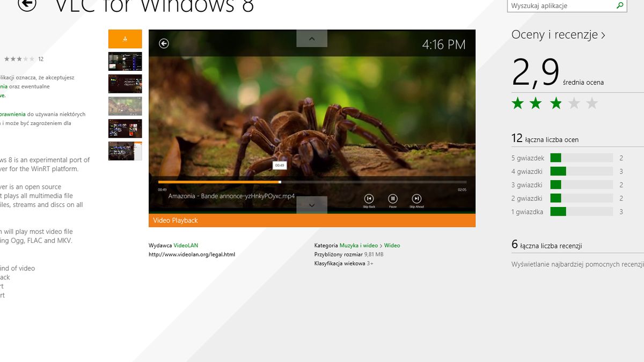Viewport: 644px width, 362px height.
Task: Click the small star rating beside 12
Action: click(x=19, y=59)
